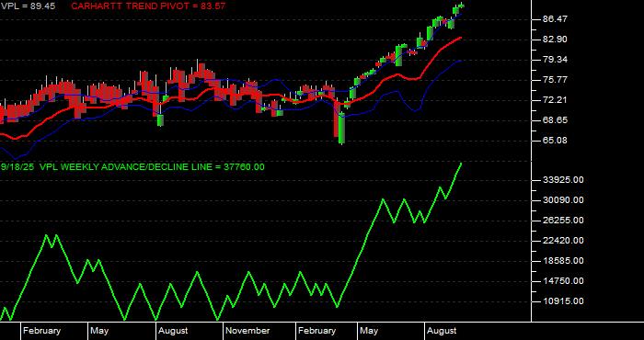Click the 26255.00 axis value
Image resolution: width=644 pixels, height=340 pixels.
tap(563, 221)
